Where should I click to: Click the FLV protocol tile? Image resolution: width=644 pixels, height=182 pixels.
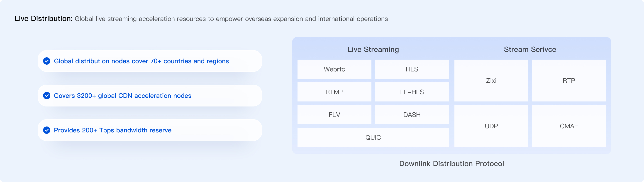tap(334, 115)
